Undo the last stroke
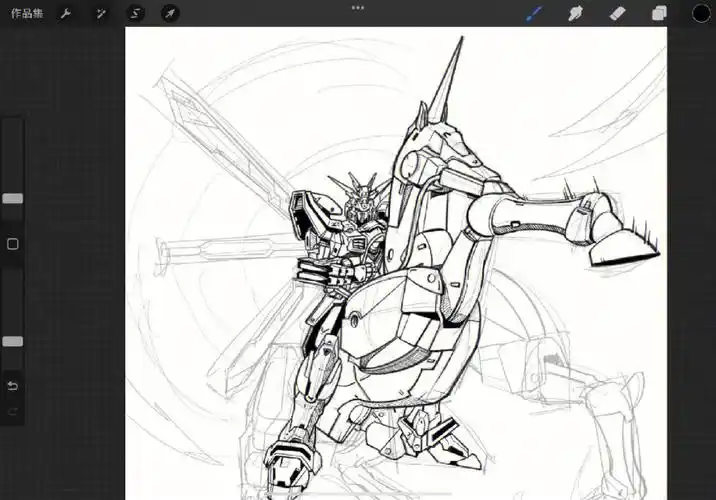Screen dimensions: 716x500 coord(13,386)
